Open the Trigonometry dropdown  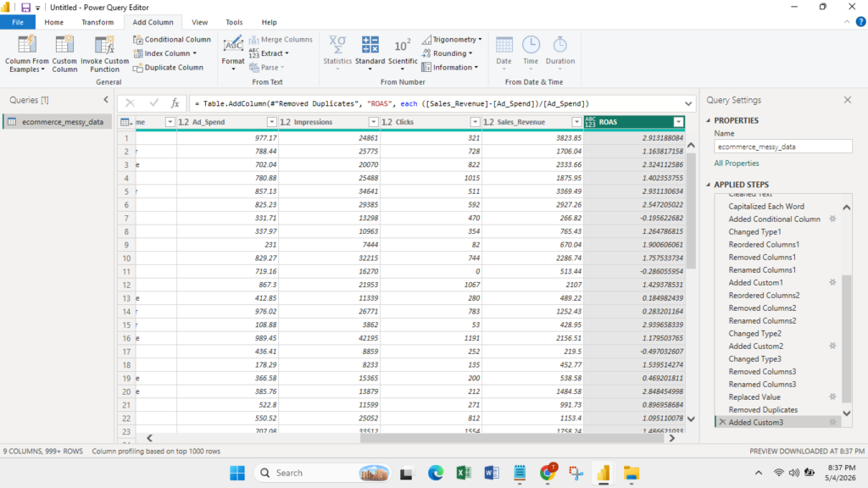point(452,39)
